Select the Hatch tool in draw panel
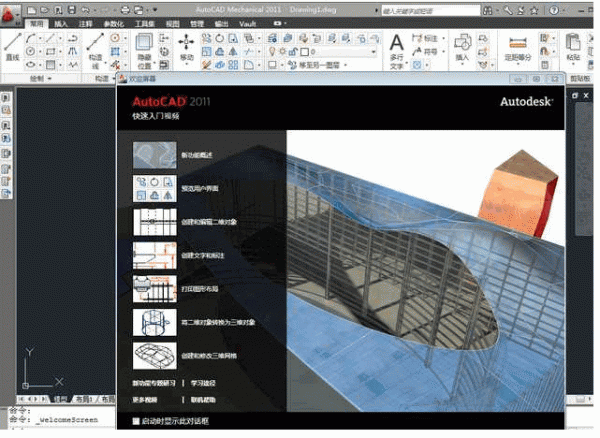 tap(51, 65)
